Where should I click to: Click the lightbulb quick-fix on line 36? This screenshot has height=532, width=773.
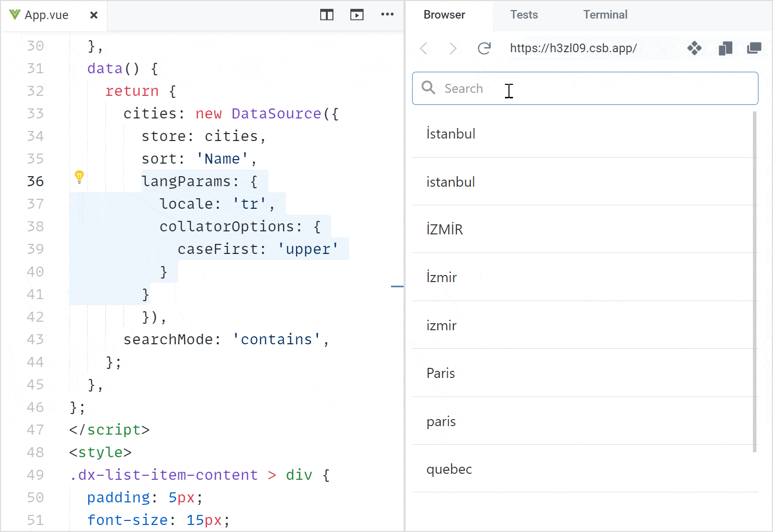coord(79,177)
